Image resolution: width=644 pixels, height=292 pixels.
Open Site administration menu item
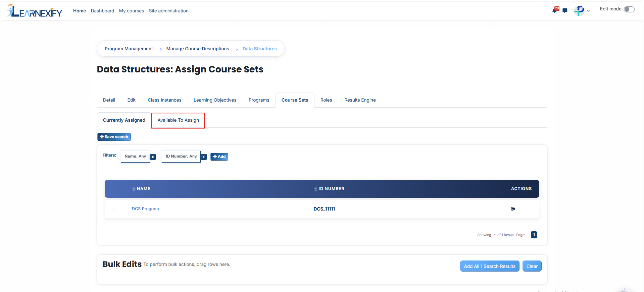(169, 11)
